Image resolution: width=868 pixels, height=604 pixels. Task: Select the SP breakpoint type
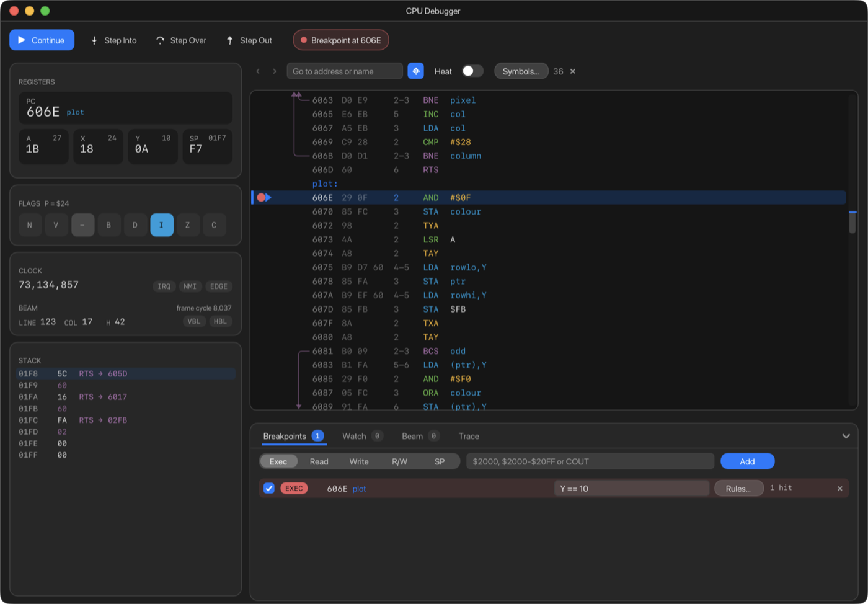tap(440, 461)
